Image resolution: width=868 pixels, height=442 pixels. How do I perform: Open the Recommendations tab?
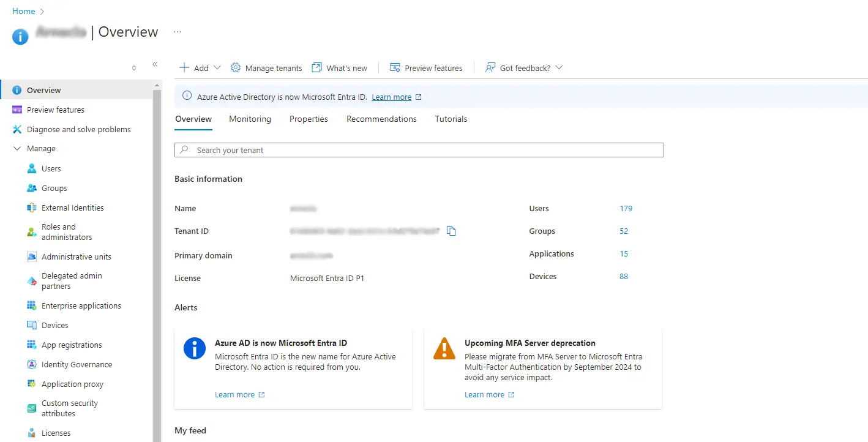point(381,119)
